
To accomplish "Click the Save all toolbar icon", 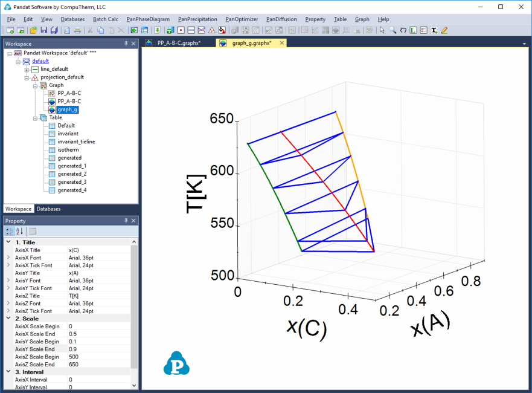I will [x=54, y=30].
